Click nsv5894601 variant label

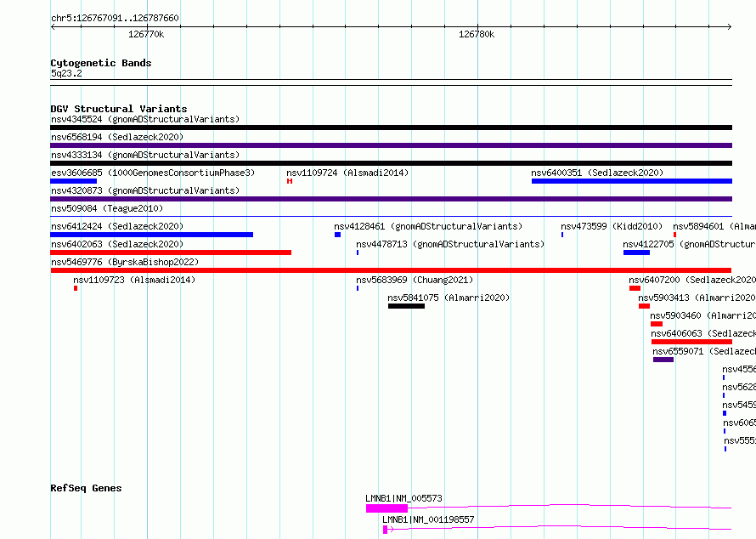[x=714, y=226]
